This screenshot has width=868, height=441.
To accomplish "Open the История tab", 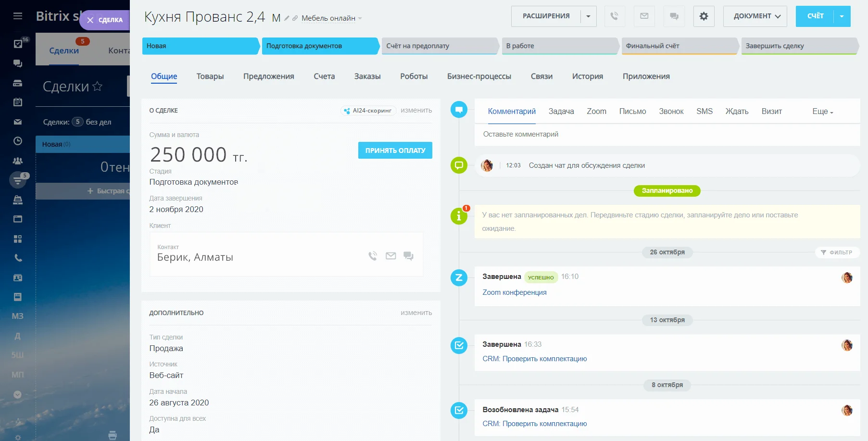I will click(587, 76).
